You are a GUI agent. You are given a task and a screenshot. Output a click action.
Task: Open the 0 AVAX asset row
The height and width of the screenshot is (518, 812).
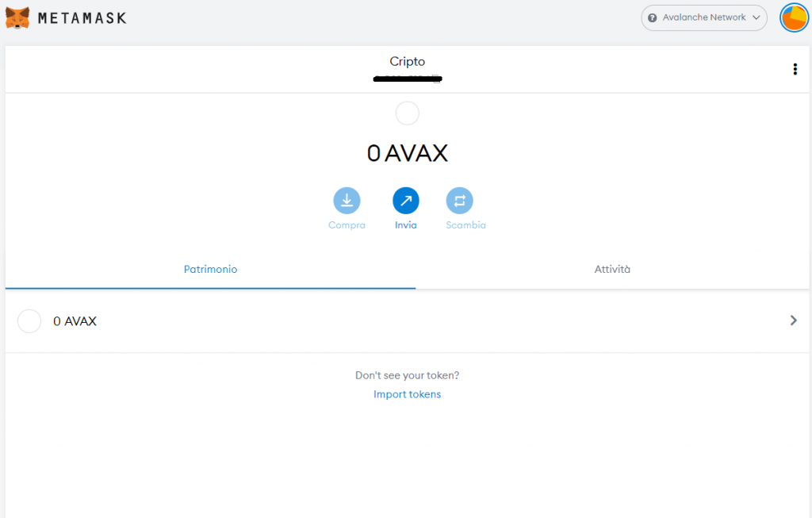(407, 321)
